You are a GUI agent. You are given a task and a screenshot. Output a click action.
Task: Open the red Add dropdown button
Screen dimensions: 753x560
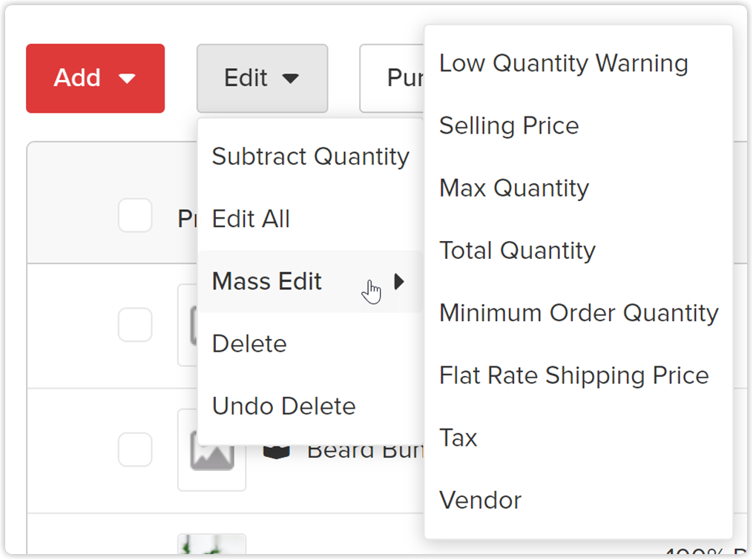pos(95,79)
